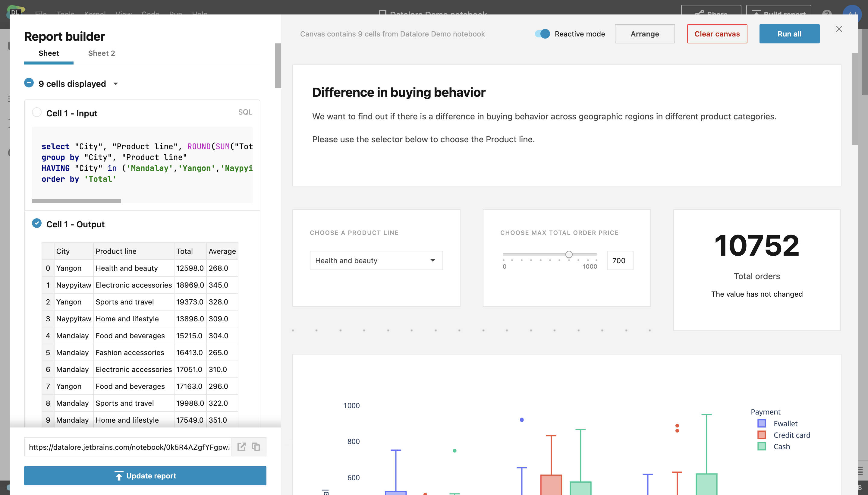This screenshot has width=868, height=495.
Task: Click Credit card legend swatch
Action: pyautogui.click(x=761, y=435)
